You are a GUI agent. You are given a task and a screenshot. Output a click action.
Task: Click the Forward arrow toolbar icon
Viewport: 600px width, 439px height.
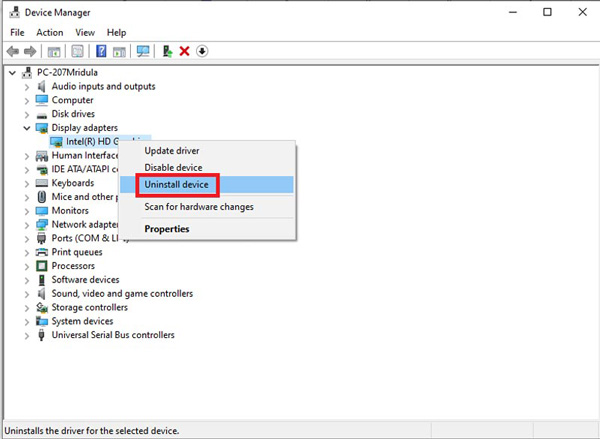coord(30,51)
